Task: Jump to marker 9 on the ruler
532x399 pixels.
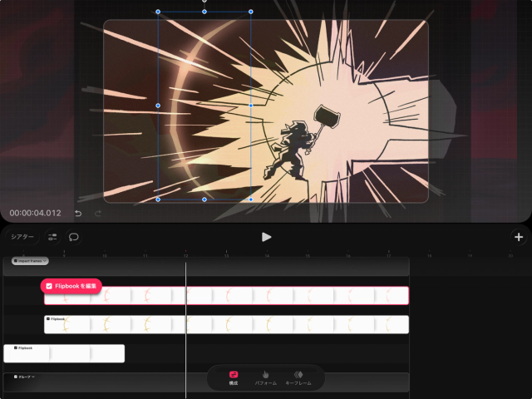Action: point(64,254)
